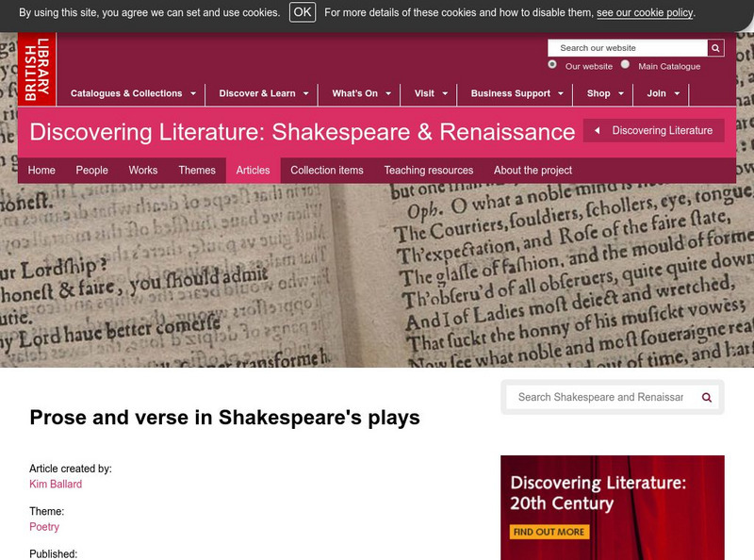
Task: Dismiss the cookie notice with OK
Action: tap(301, 12)
